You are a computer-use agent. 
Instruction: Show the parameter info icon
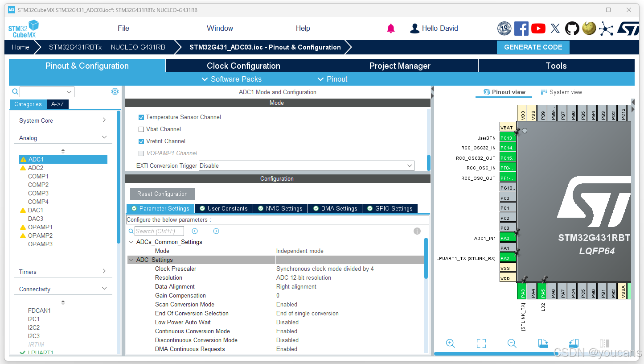[x=417, y=231]
